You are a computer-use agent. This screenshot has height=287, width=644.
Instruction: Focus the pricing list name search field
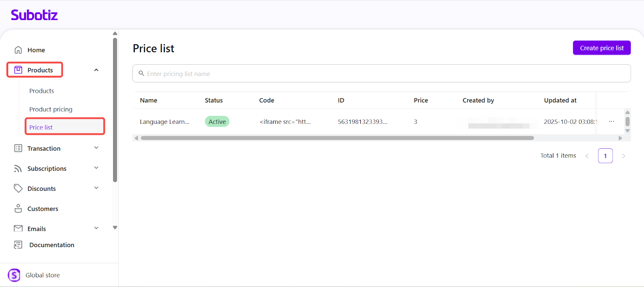(x=382, y=74)
